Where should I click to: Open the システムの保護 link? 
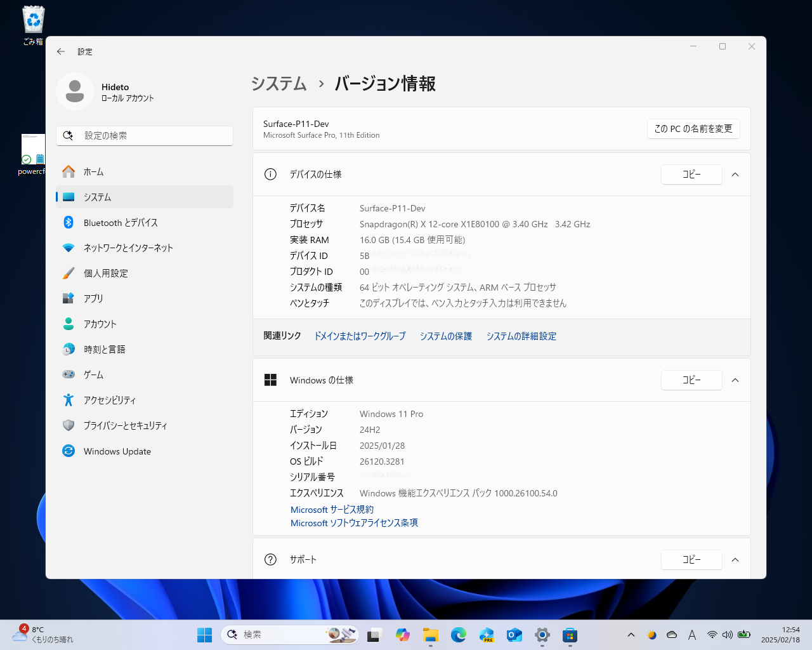click(445, 336)
